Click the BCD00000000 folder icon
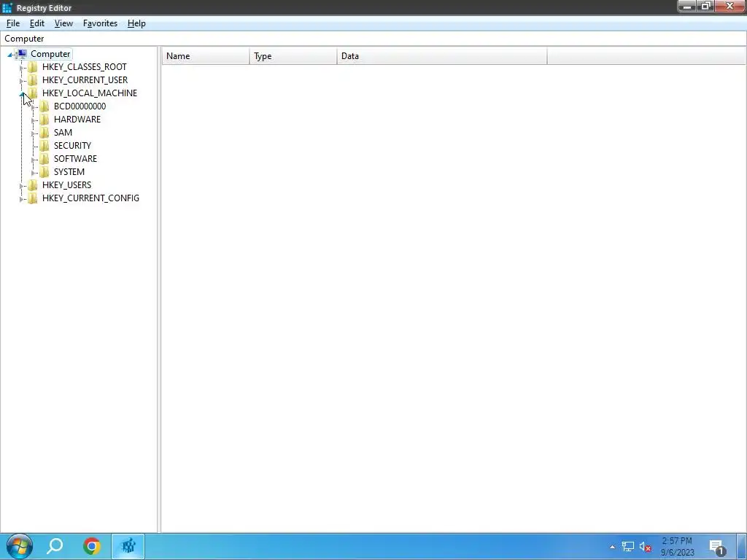 (x=44, y=106)
